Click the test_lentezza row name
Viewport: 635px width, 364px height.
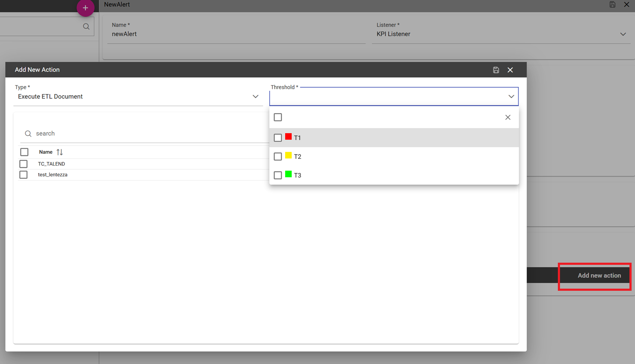pos(53,175)
